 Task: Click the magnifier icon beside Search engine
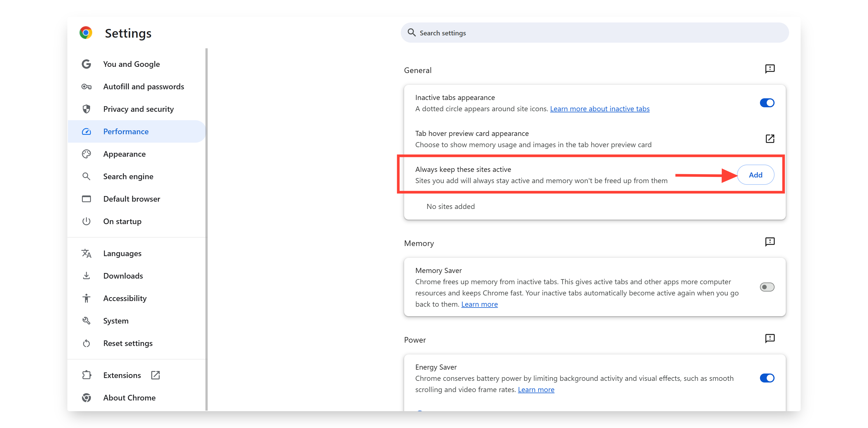[x=86, y=176]
